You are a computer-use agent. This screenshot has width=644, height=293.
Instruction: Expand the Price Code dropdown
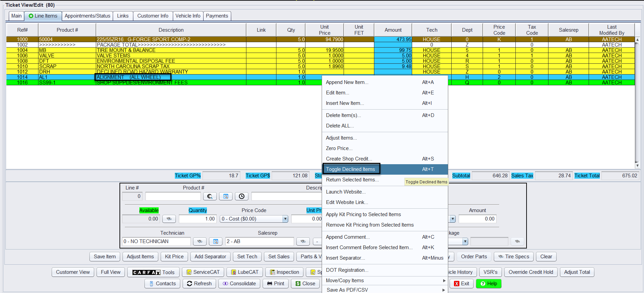285,219
